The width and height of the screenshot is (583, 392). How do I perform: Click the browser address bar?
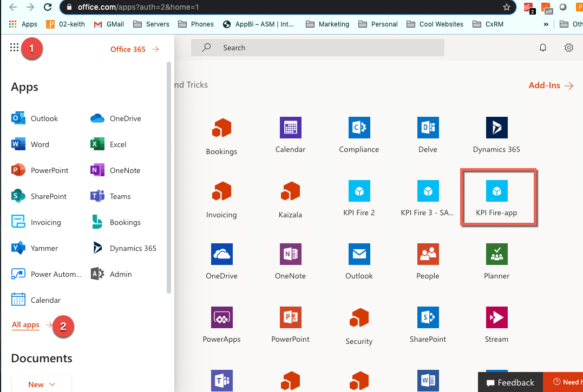(288, 7)
